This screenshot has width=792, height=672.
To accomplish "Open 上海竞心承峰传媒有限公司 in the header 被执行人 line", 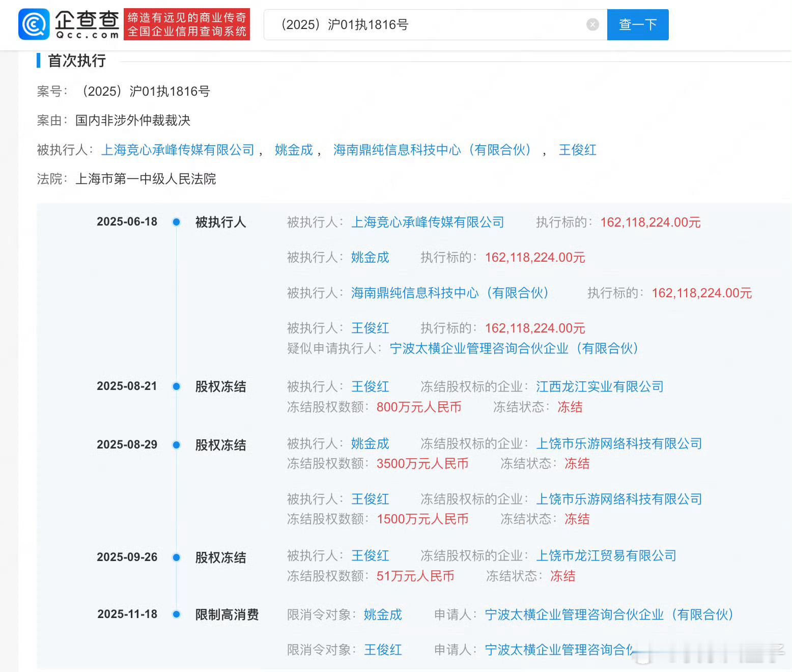I will click(x=178, y=150).
